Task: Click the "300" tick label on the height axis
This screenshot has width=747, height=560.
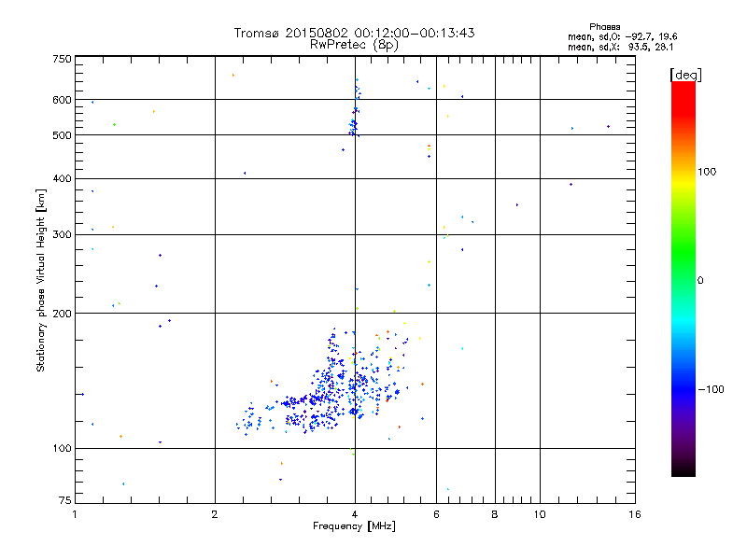Action: pos(62,235)
